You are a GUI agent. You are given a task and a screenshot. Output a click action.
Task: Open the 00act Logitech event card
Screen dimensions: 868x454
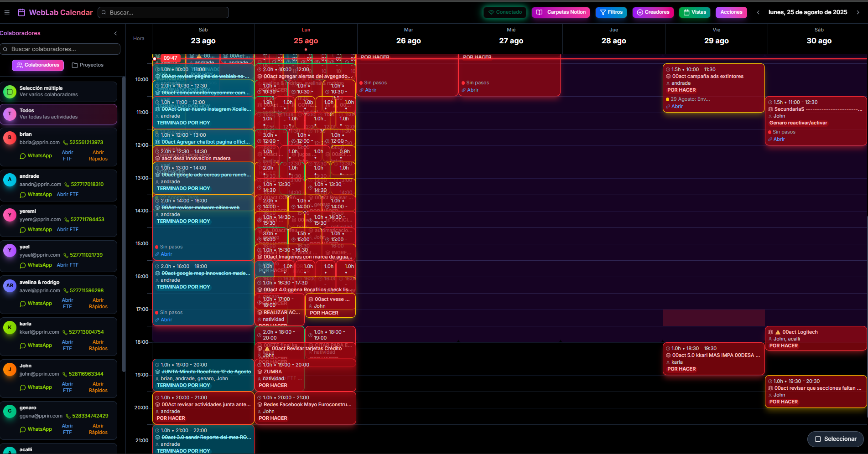pyautogui.click(x=816, y=339)
